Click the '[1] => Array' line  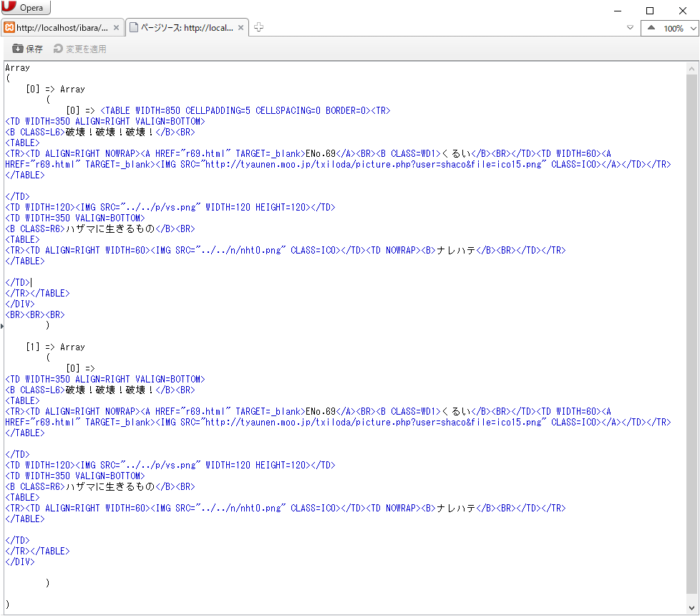[x=55, y=347]
